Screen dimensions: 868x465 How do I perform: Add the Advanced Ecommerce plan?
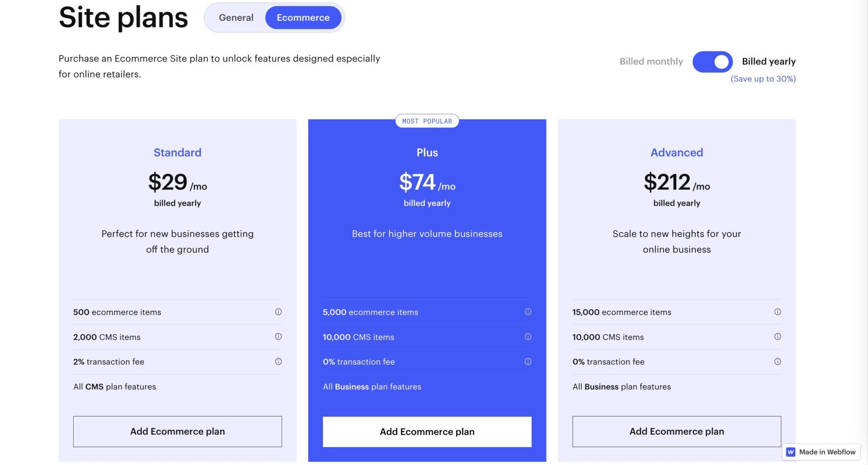point(677,432)
